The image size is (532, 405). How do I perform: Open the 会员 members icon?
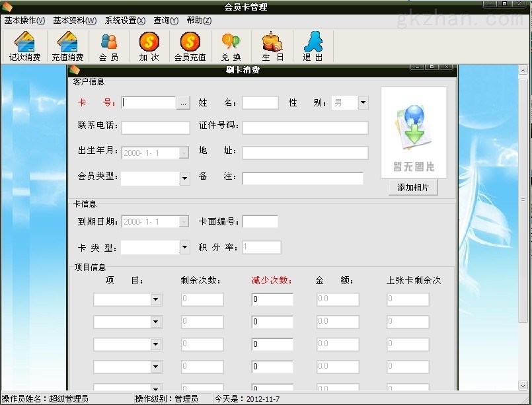(108, 46)
